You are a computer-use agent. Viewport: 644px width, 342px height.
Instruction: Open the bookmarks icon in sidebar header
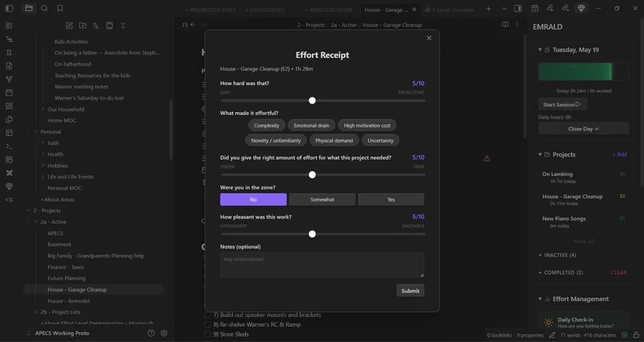pos(60,9)
